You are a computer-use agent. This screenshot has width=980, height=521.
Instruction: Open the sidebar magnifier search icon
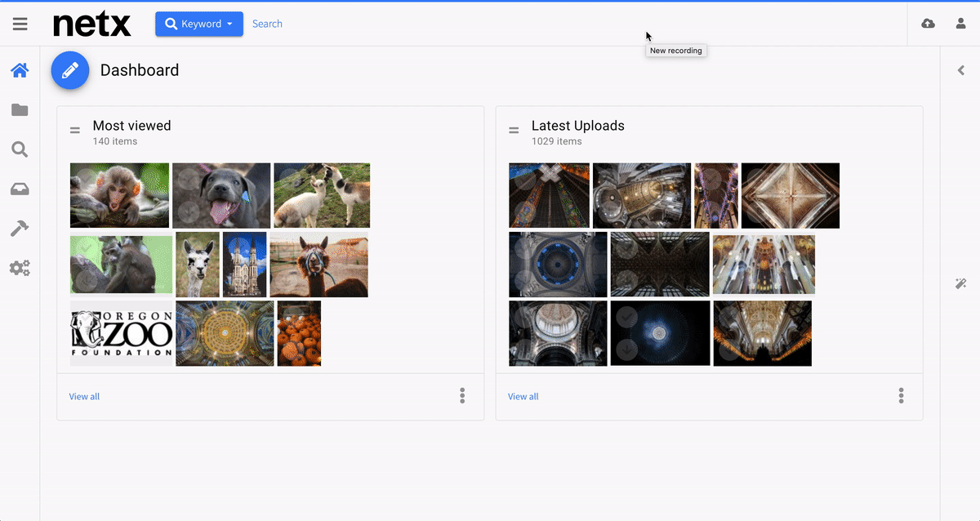coord(20,149)
